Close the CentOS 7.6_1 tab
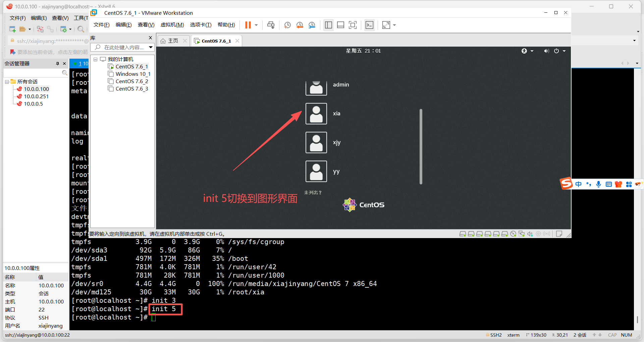 pyautogui.click(x=237, y=41)
